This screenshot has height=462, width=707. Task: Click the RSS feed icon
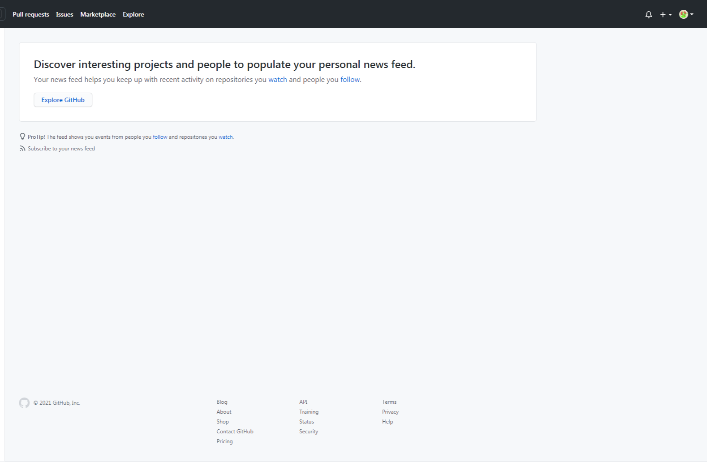pyautogui.click(x=22, y=148)
